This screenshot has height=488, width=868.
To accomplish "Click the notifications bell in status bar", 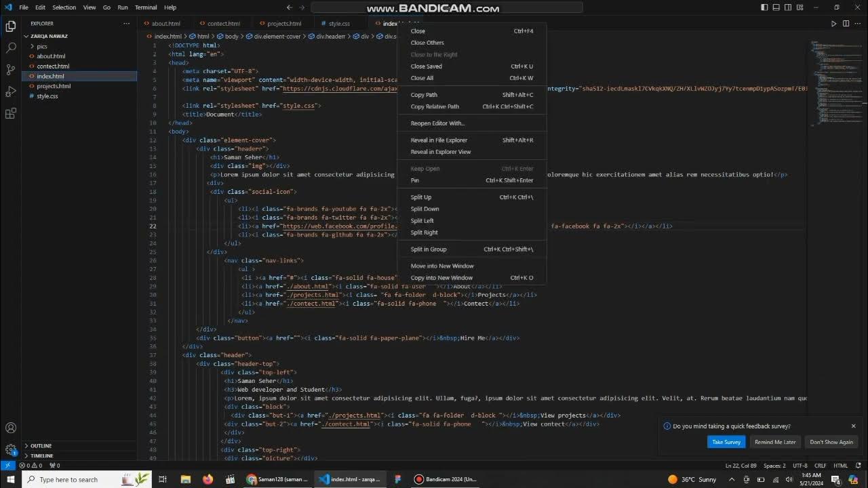I will point(859,466).
